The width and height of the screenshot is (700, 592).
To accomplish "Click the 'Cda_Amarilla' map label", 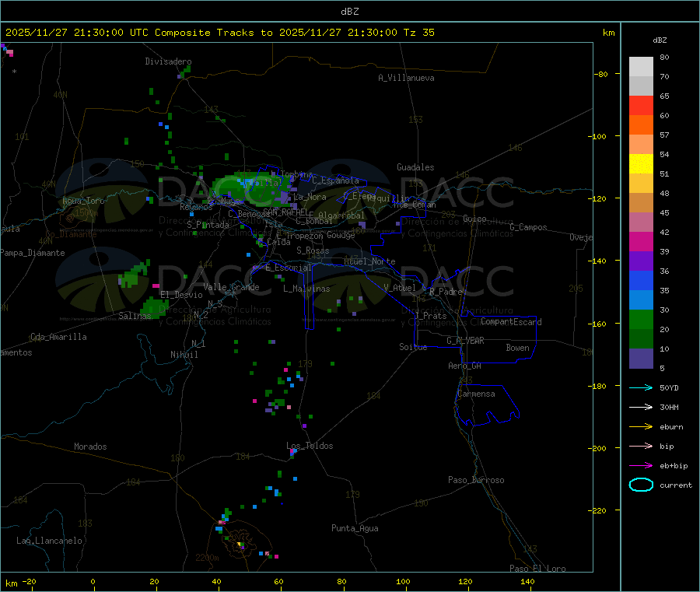I will [58, 337].
